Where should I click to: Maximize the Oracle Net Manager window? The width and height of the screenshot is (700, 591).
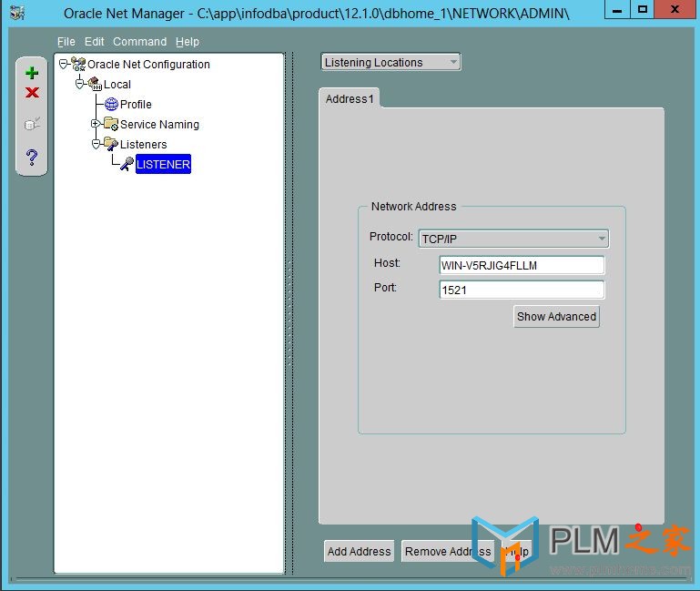643,9
